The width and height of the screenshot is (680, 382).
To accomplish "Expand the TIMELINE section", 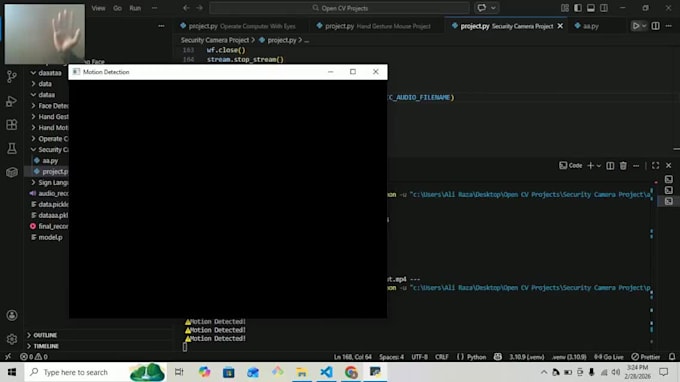I will point(46,346).
